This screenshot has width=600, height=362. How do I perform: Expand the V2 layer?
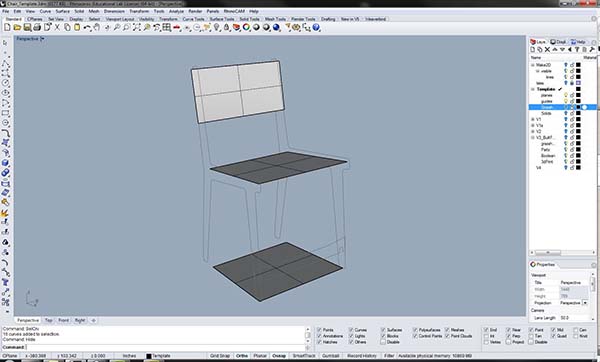pyautogui.click(x=532, y=132)
